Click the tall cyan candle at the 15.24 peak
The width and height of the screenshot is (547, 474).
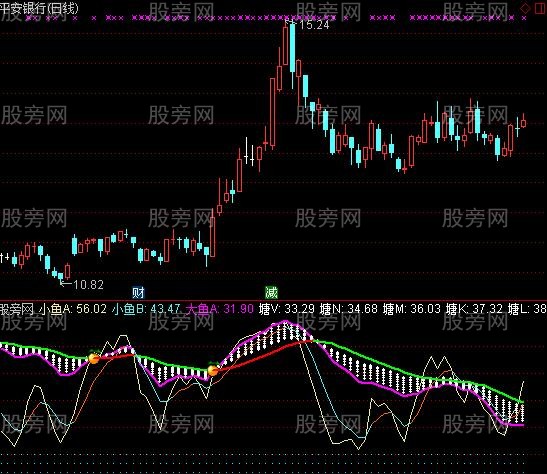point(292,48)
